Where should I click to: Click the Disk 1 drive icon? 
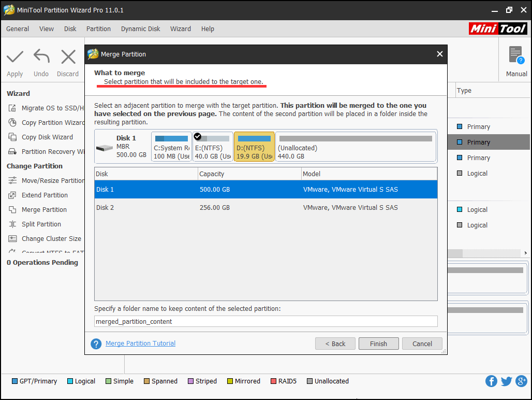[x=104, y=148]
